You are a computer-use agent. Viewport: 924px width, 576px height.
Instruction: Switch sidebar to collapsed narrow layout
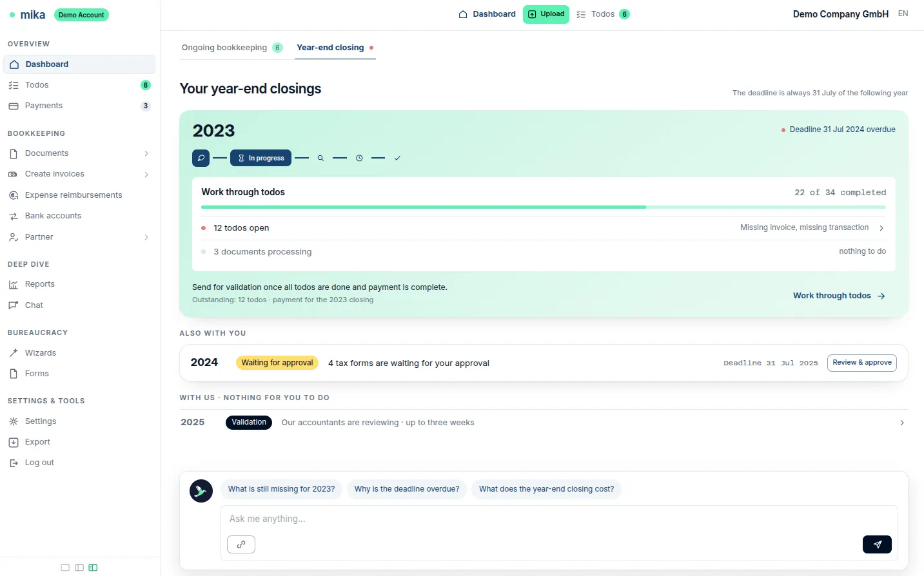[79, 568]
